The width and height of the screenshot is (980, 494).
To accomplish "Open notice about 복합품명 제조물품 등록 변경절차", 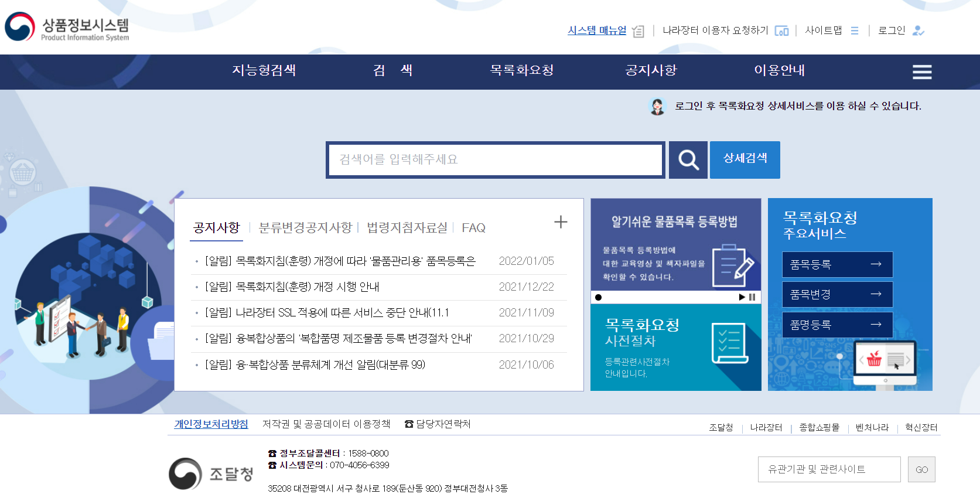I will [339, 338].
